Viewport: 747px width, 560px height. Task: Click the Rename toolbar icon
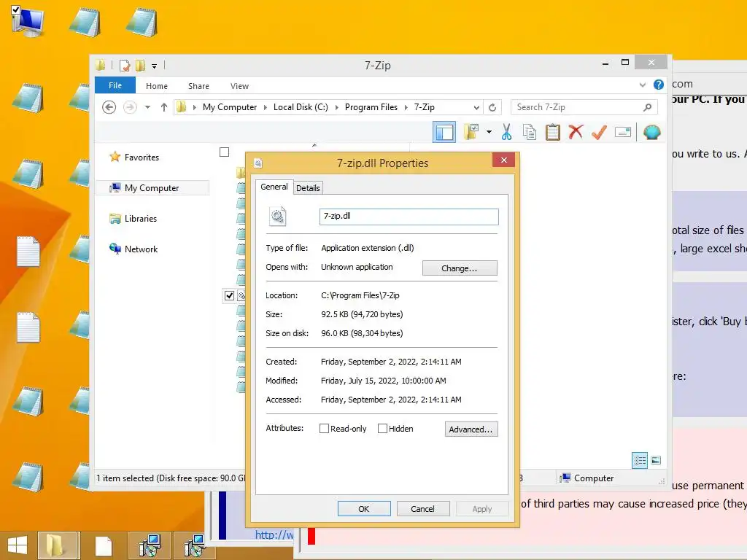(623, 132)
